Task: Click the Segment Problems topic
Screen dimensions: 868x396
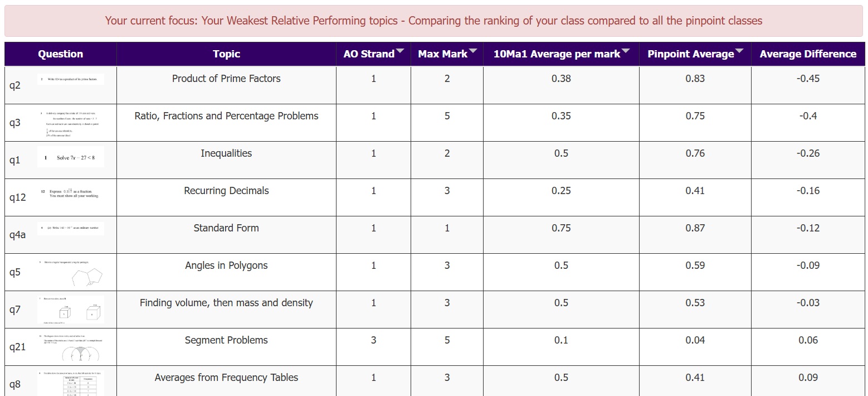Action: point(226,340)
